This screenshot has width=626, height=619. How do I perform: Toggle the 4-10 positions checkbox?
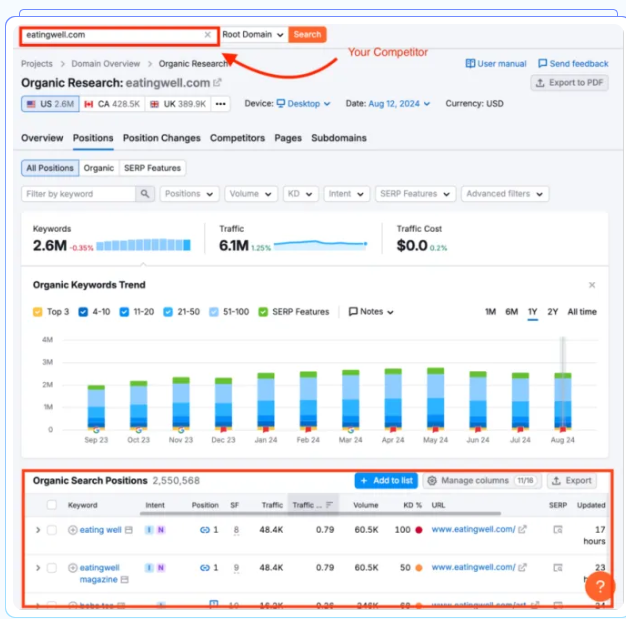(x=83, y=312)
